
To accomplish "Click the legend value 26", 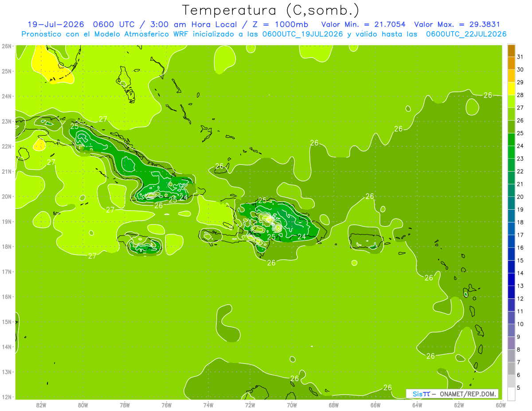I will (x=520, y=121).
